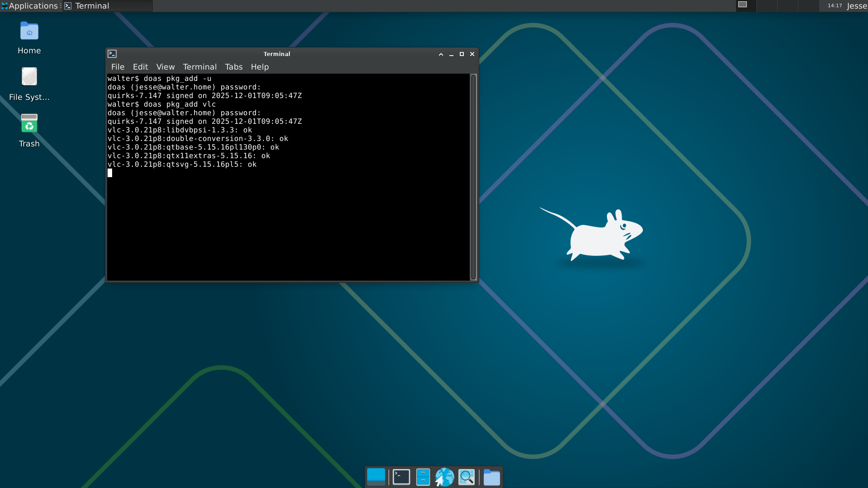868x488 pixels.
Task: Close the Terminal window
Action: pos(472,54)
